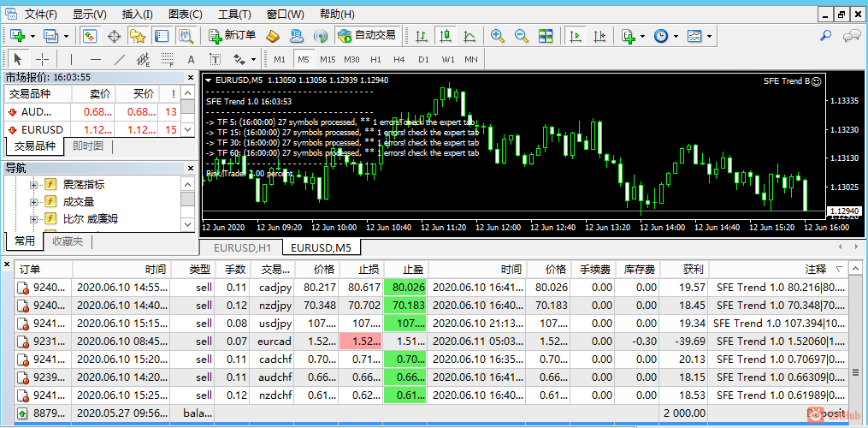This screenshot has height=428, width=868.
Task: Switch chart to bar chart icon
Action: pos(422,36)
